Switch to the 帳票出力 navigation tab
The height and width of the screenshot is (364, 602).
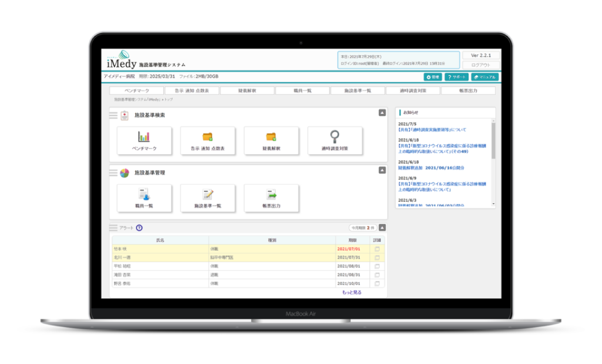(x=468, y=91)
